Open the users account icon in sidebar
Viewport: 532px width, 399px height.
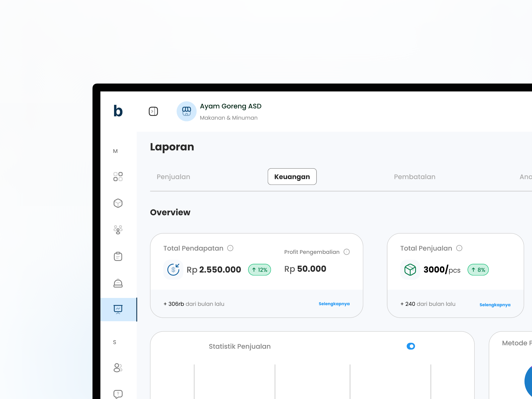click(118, 367)
